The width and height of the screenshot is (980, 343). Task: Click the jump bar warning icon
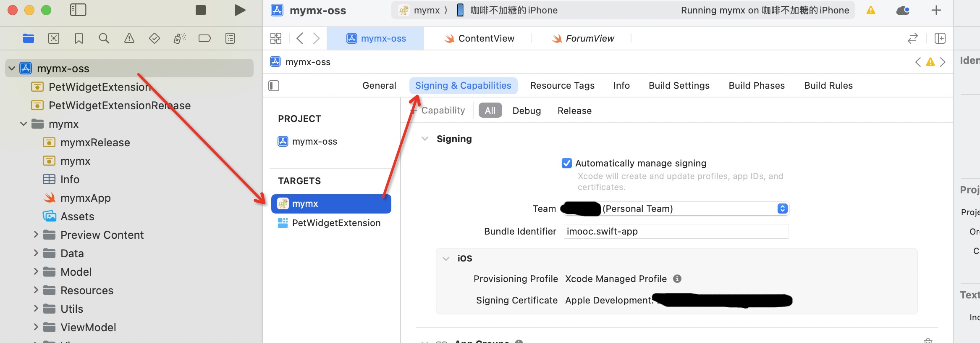(930, 62)
